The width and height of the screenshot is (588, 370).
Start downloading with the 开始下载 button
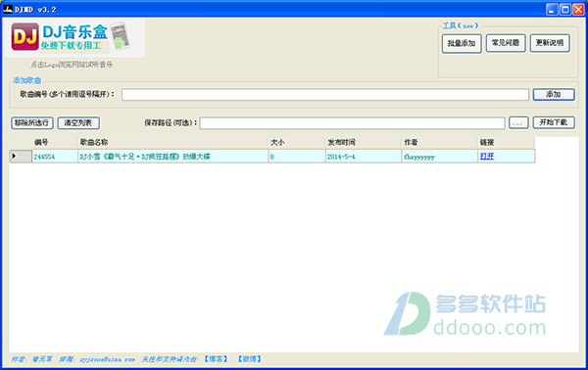tap(554, 122)
